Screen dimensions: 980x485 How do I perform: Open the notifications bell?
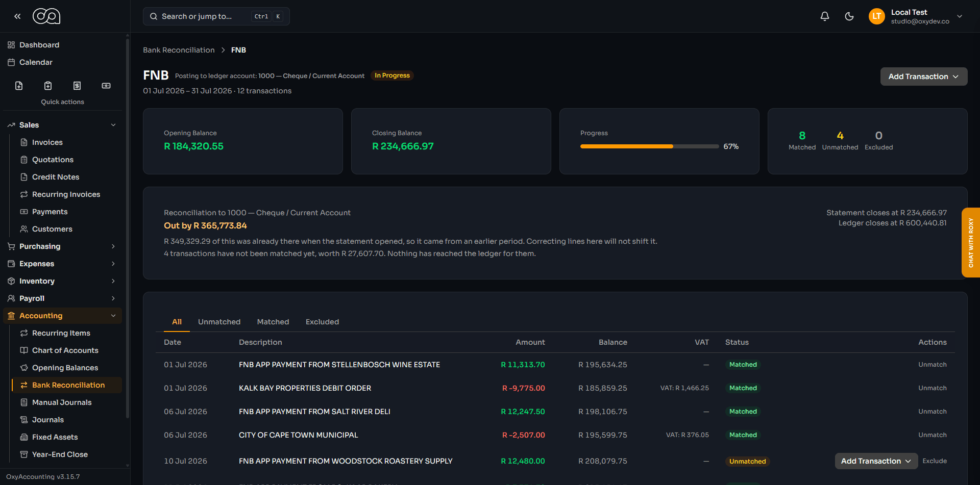pyautogui.click(x=825, y=16)
